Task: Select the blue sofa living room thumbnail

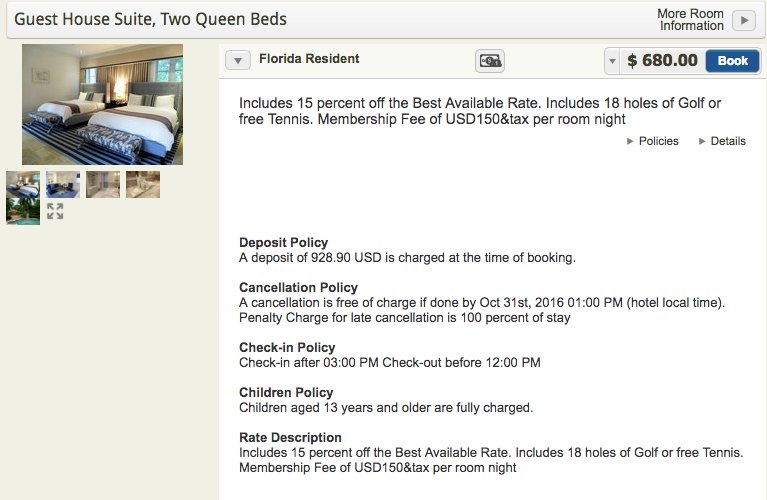Action: 63,184
